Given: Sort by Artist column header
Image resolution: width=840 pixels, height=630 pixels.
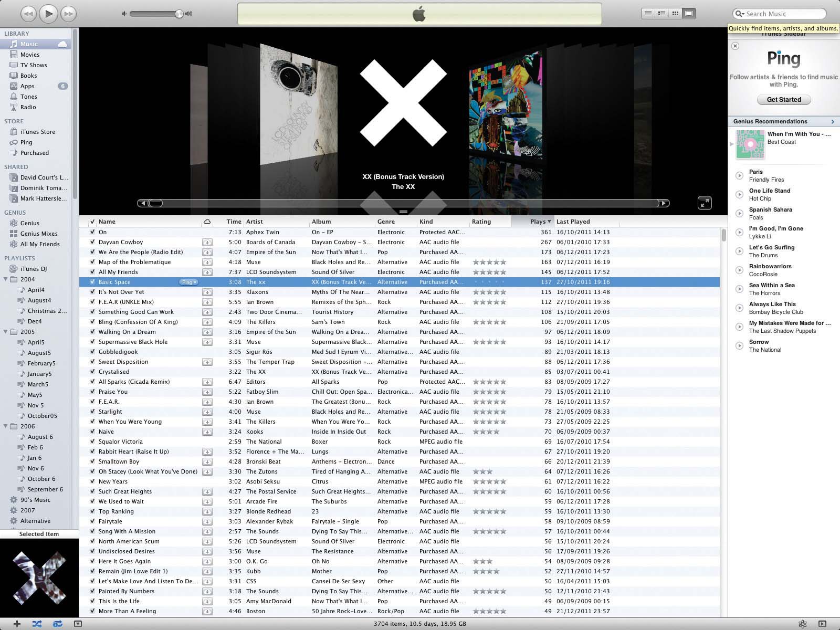Looking at the screenshot, I should click(x=277, y=222).
